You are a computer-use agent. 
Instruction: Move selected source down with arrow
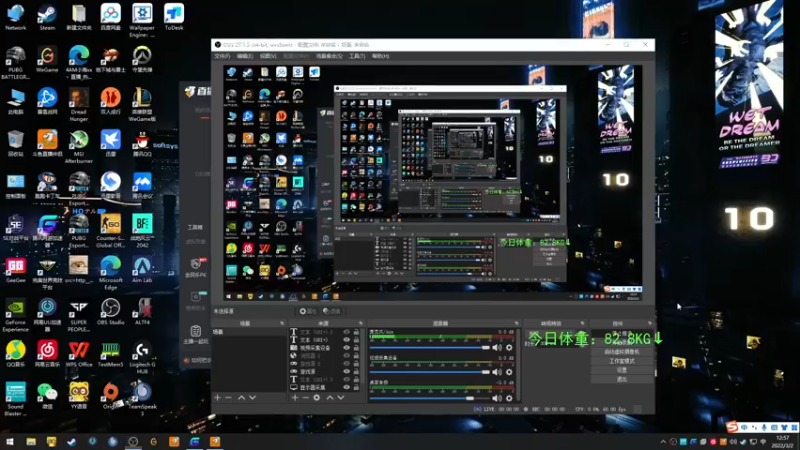tap(341, 397)
